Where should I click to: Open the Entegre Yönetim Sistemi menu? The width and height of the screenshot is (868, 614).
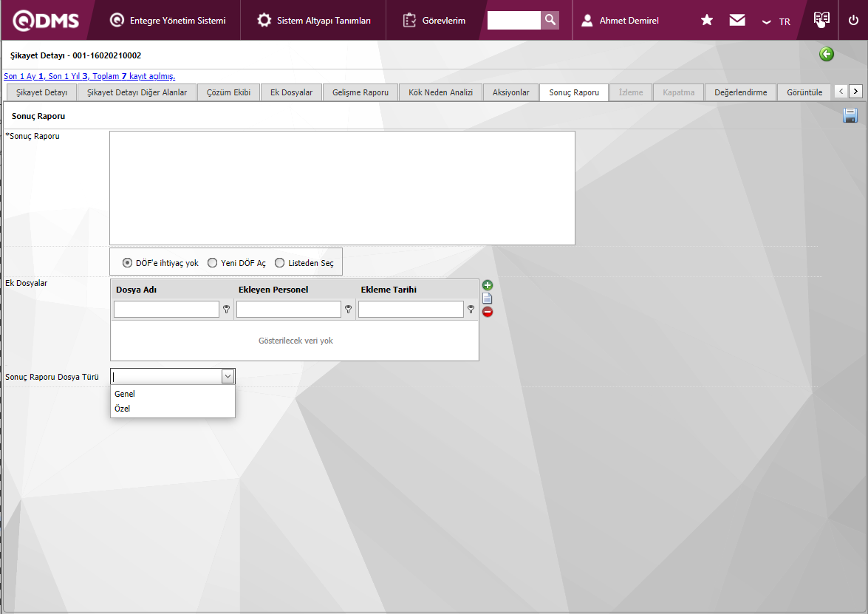[x=168, y=21]
